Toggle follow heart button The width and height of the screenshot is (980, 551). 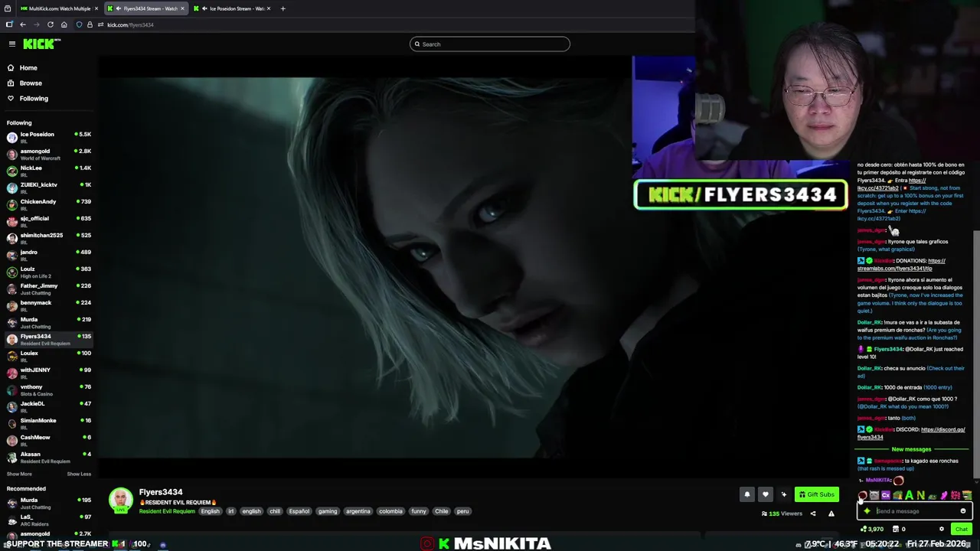click(765, 494)
